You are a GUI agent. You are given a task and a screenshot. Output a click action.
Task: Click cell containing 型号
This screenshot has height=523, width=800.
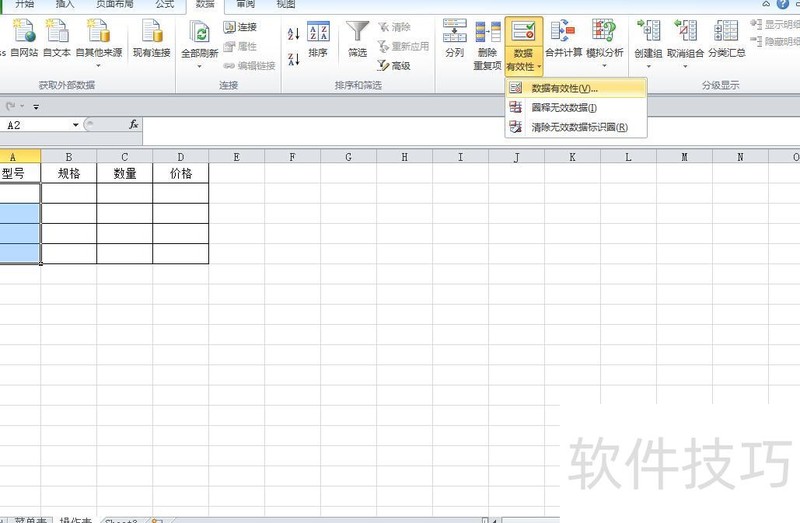click(x=19, y=173)
